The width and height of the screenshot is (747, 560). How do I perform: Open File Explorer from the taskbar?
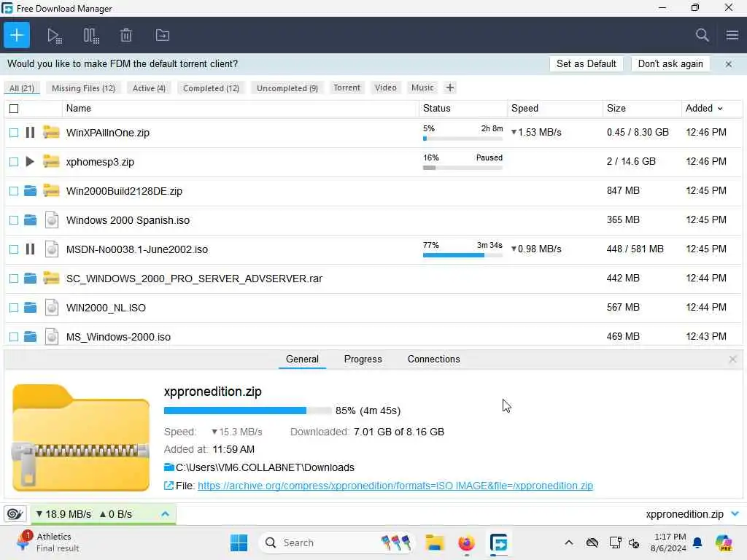pyautogui.click(x=435, y=542)
